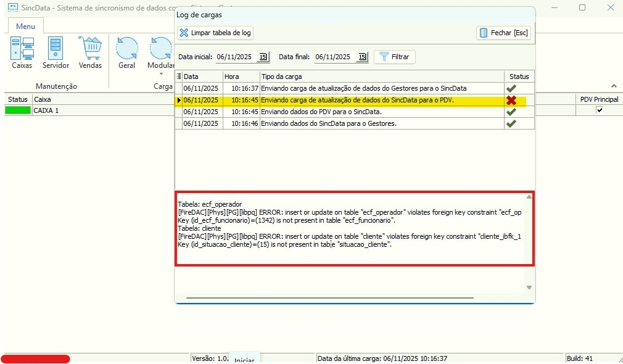
Task: Expand the Modular dropdown arrow
Action: tap(161, 75)
